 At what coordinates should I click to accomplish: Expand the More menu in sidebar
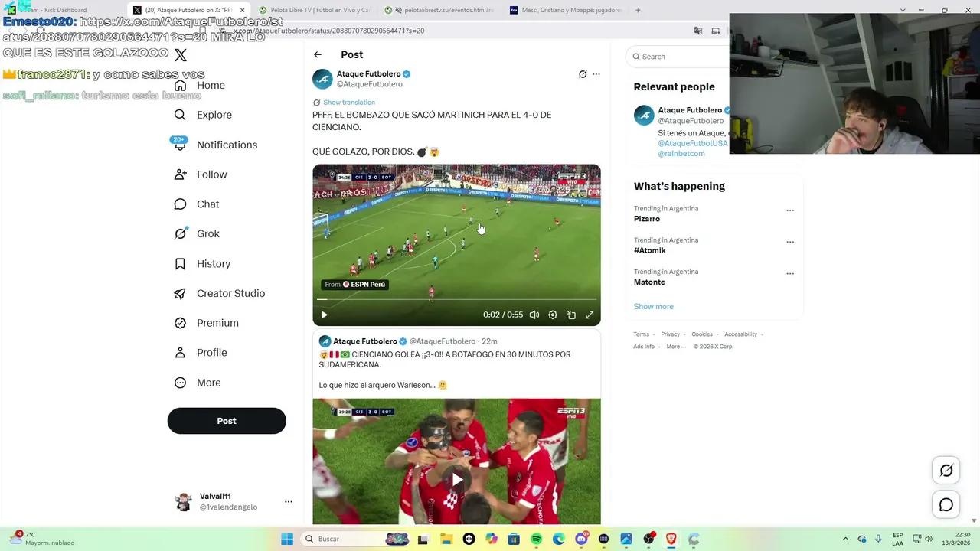[198, 383]
